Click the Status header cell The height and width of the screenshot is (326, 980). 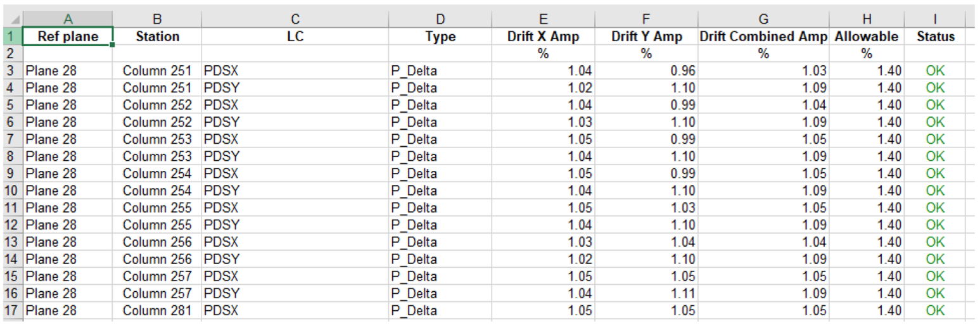coord(935,37)
